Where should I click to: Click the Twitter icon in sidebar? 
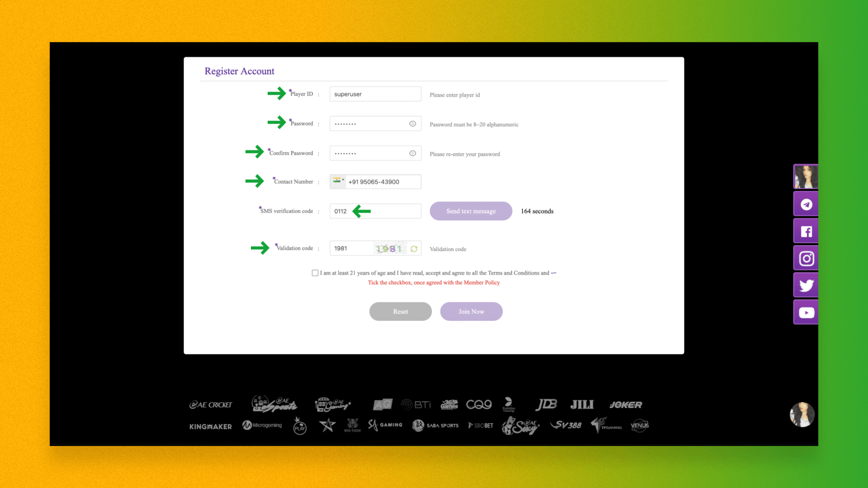(806, 286)
